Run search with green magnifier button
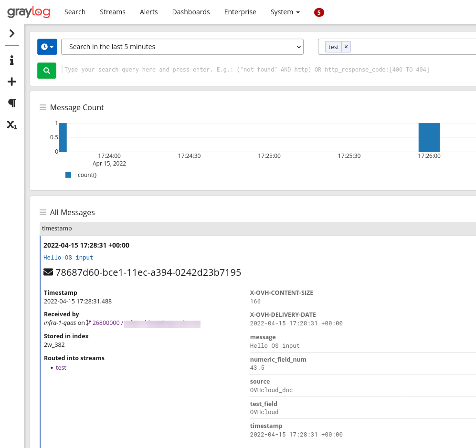The width and height of the screenshot is (476, 448). [x=47, y=70]
